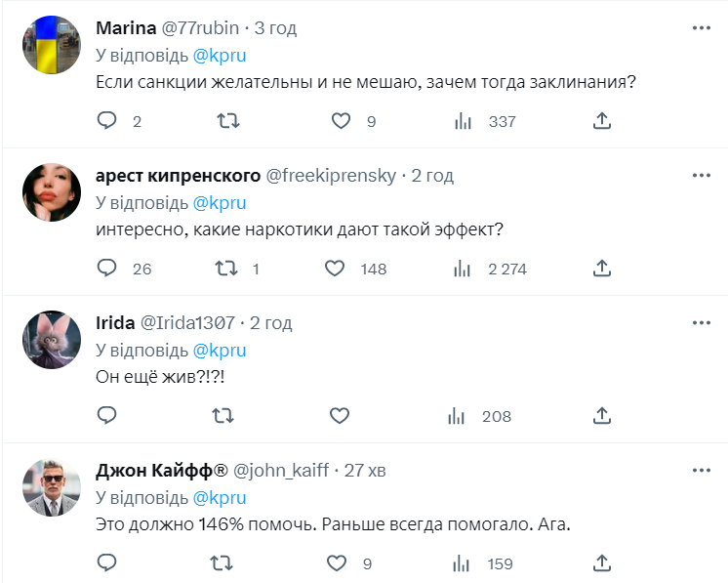Image resolution: width=728 pixels, height=583 pixels.
Task: Retweet the tweet about наркотики
Action: tap(223, 269)
